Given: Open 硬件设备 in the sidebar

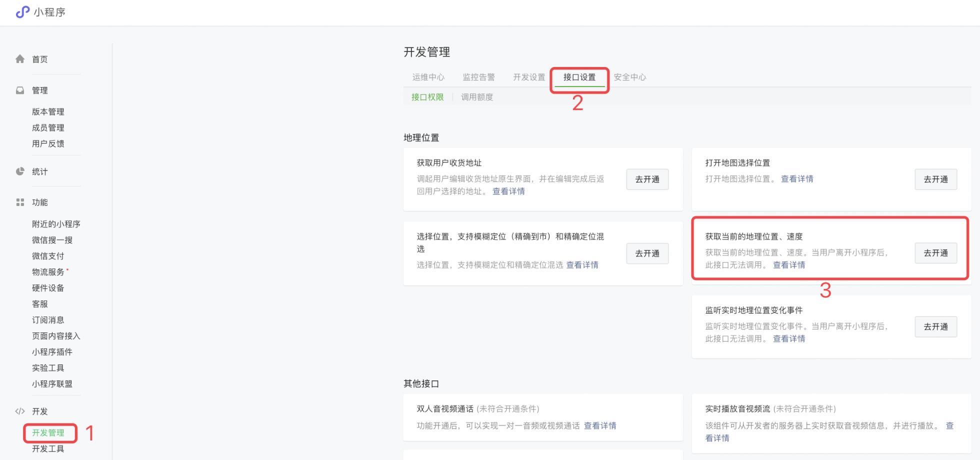Looking at the screenshot, I should tap(48, 288).
